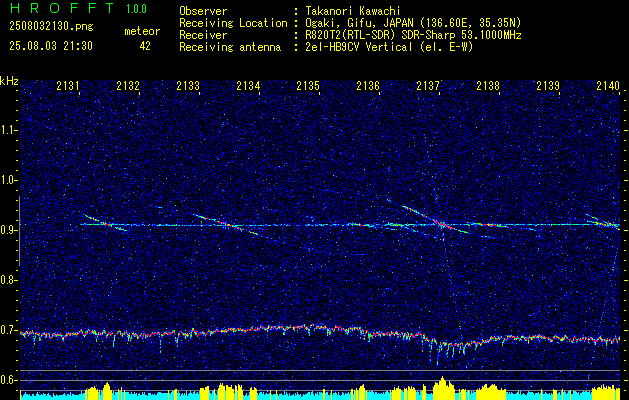
Task: Select the version number 1.0.0
Action: coord(136,9)
